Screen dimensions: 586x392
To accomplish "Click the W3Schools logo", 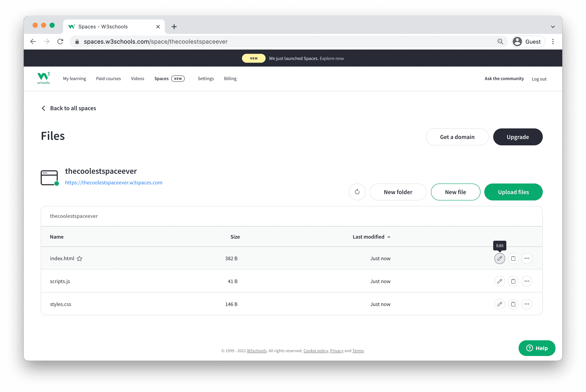I will (43, 78).
